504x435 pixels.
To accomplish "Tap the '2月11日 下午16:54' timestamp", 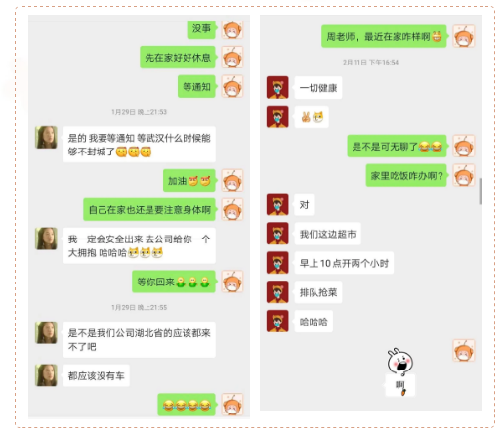I will click(x=370, y=62).
